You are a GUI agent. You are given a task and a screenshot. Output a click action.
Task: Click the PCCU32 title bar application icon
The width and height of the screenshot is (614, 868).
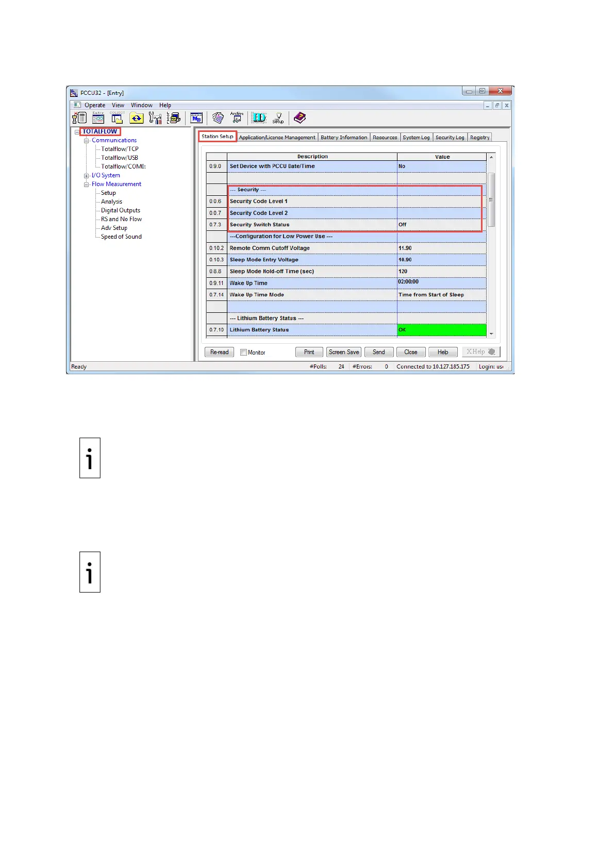point(74,93)
